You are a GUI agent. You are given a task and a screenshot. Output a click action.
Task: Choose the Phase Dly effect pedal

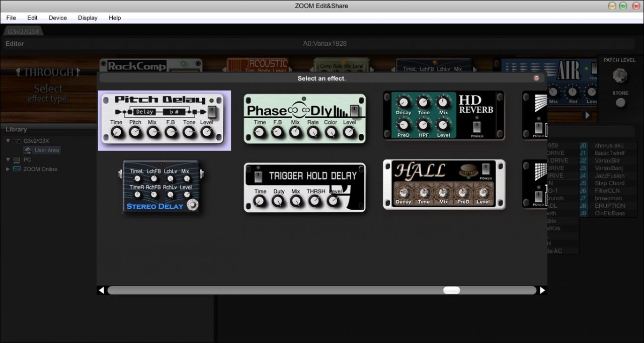coord(305,118)
